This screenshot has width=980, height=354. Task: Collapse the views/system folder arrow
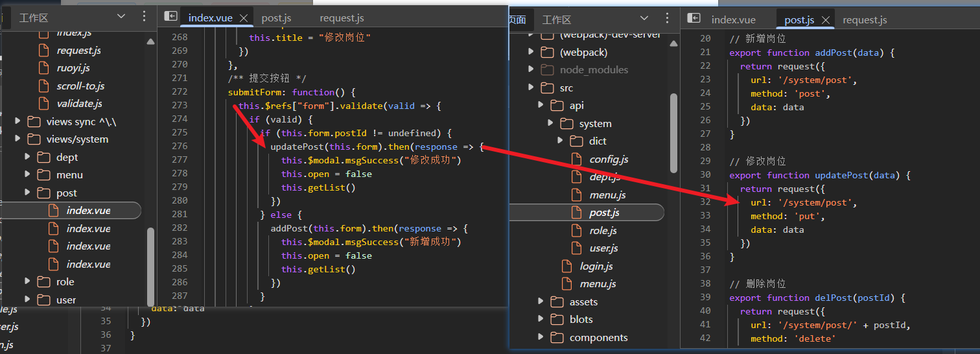[17, 139]
